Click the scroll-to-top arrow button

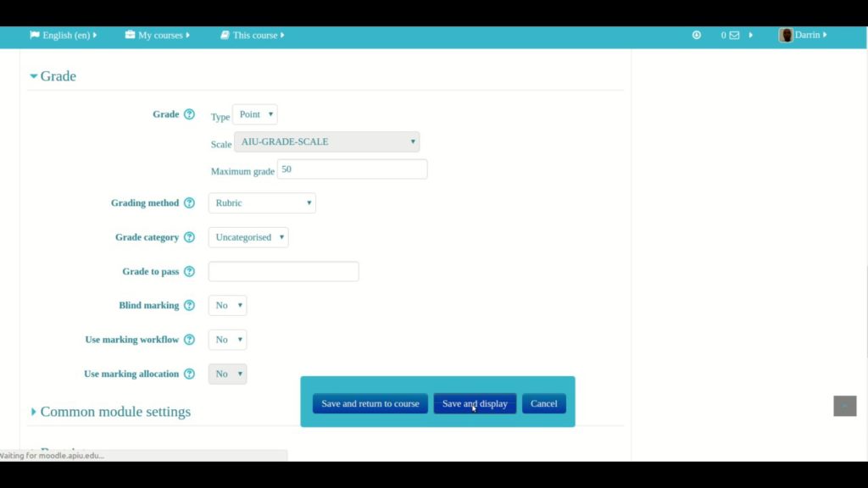pyautogui.click(x=844, y=406)
